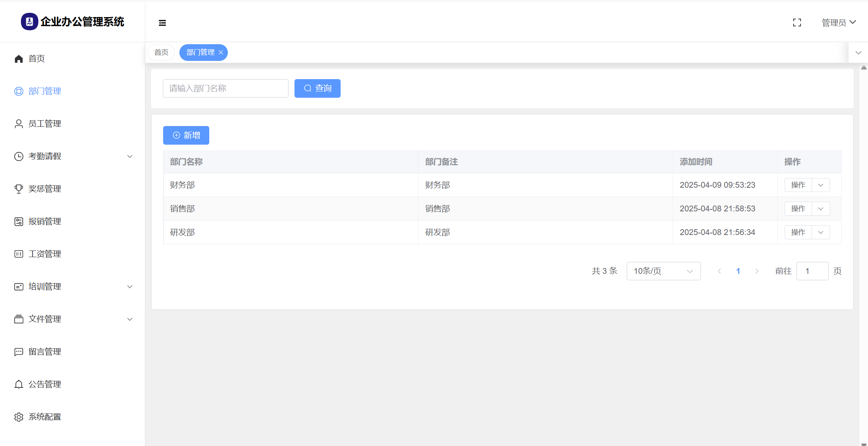Open 系统配置 via its gear icon
The image size is (868, 446).
(19, 417)
